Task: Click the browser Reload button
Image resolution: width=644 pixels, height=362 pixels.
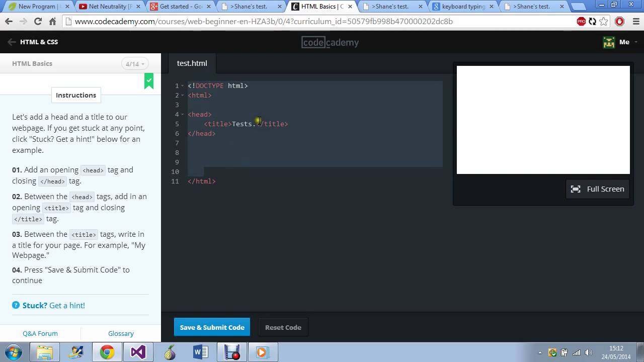Action: point(38,22)
